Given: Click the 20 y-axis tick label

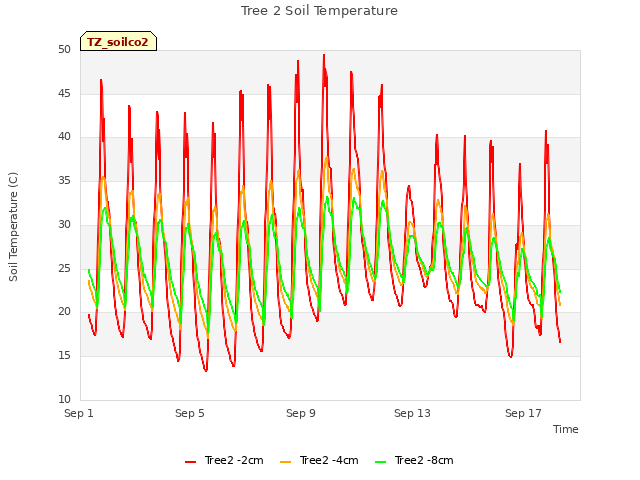Looking at the screenshot, I should click(64, 312).
